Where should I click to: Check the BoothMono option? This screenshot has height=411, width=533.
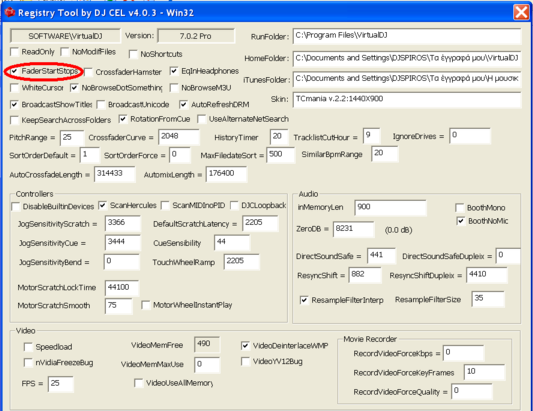[460, 208]
